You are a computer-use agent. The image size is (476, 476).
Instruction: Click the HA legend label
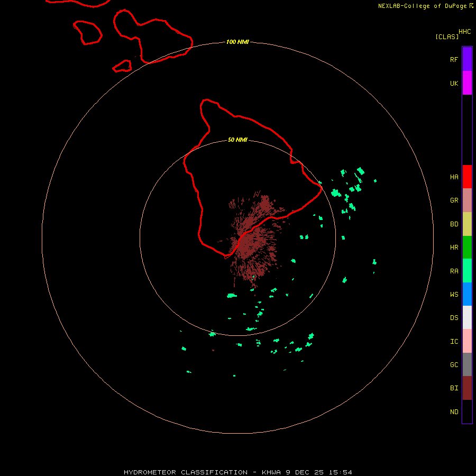pos(454,177)
